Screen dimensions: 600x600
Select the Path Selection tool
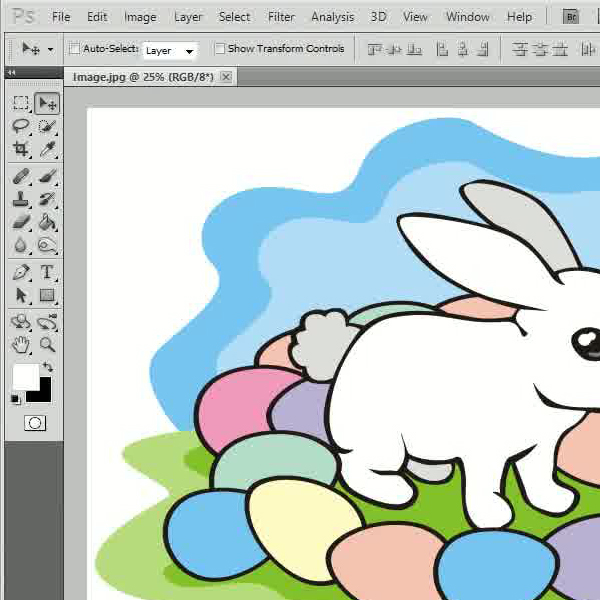(21, 295)
